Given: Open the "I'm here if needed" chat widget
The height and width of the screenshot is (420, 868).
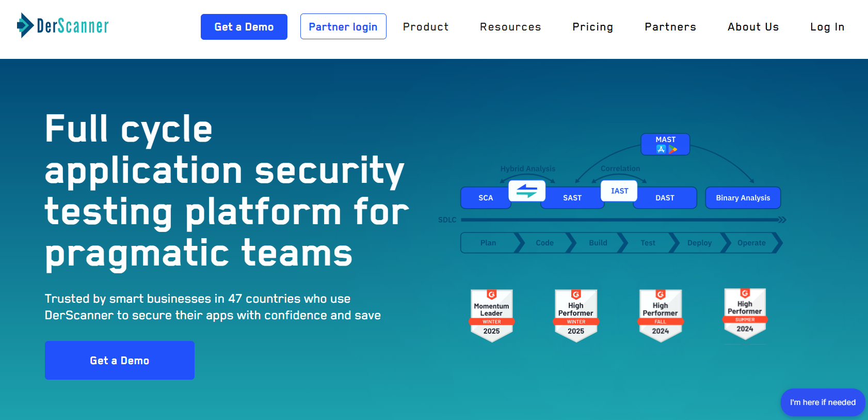Looking at the screenshot, I should (823, 402).
